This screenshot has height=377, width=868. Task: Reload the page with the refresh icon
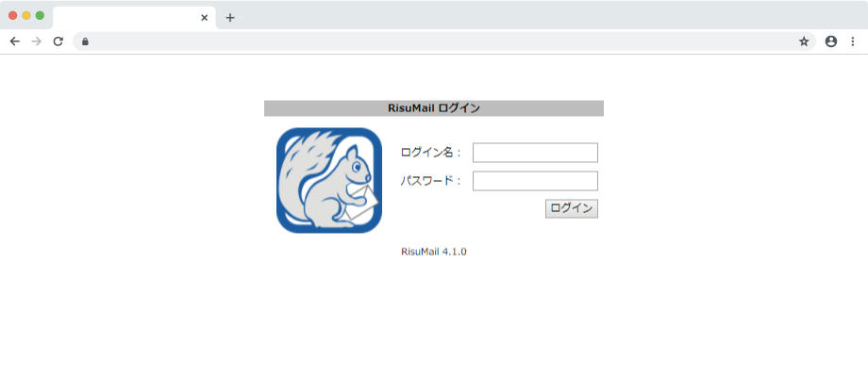pyautogui.click(x=58, y=41)
